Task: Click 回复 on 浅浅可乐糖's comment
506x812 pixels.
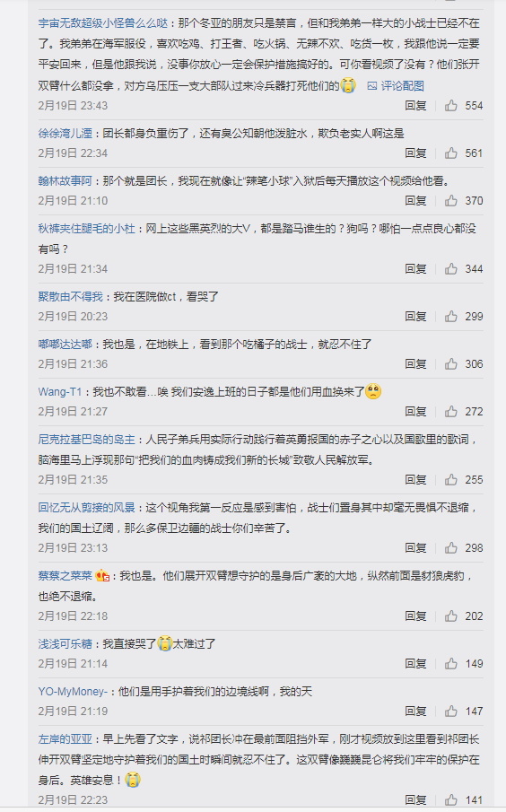Action: pos(416,664)
